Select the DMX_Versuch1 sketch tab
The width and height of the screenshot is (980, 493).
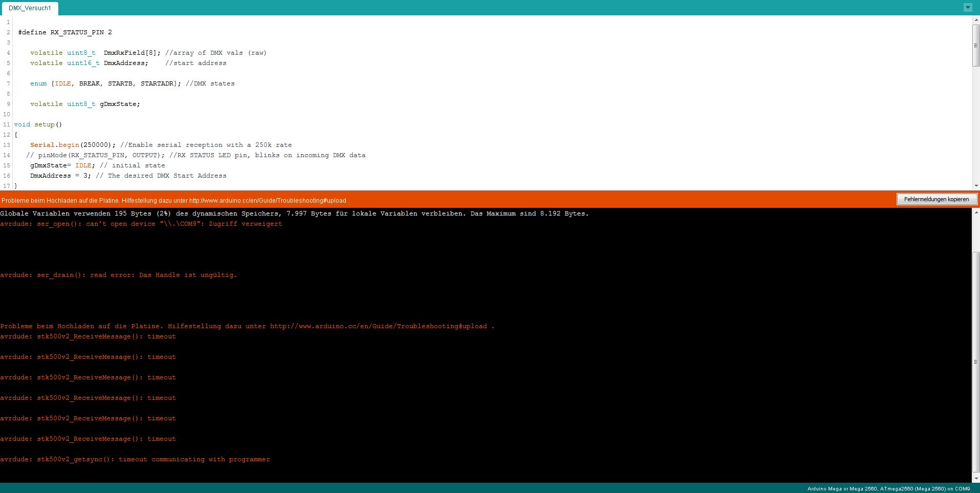pyautogui.click(x=30, y=8)
